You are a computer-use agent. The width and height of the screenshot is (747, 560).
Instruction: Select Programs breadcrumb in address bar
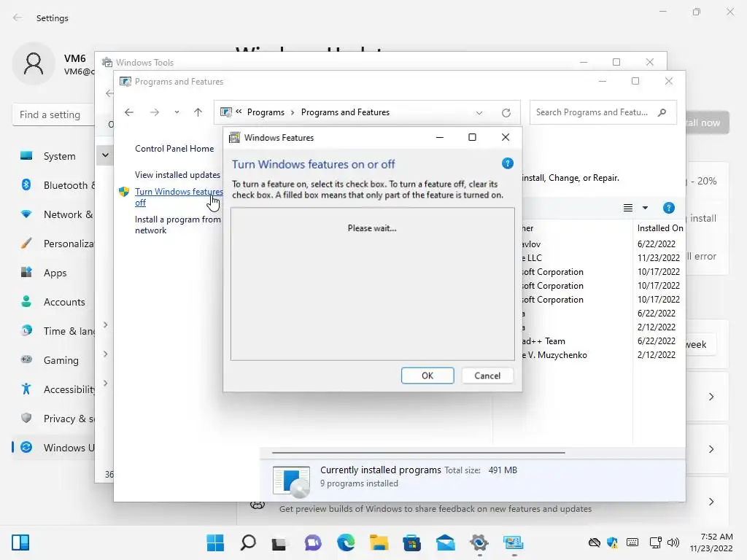point(266,112)
